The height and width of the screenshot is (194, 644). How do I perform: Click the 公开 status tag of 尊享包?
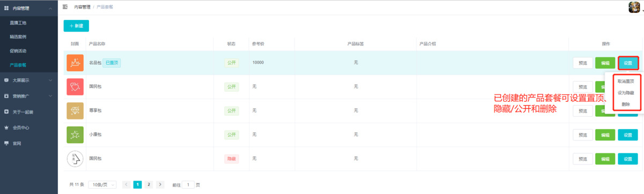tap(231, 110)
